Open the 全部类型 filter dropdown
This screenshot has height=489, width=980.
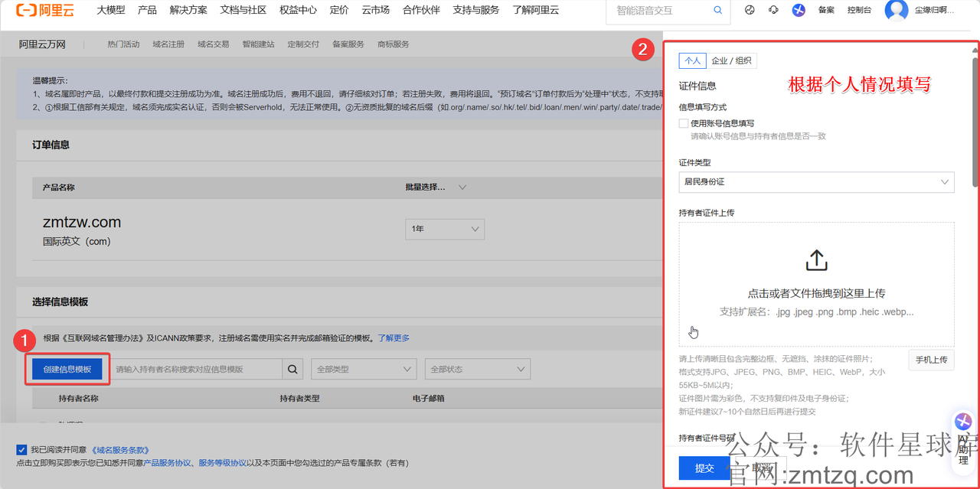364,369
